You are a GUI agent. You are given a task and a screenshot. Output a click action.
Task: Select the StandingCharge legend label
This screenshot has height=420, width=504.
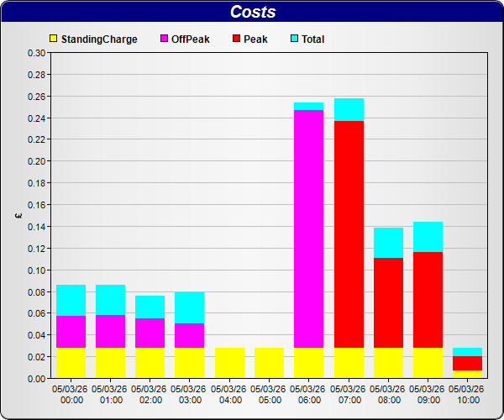pos(99,39)
